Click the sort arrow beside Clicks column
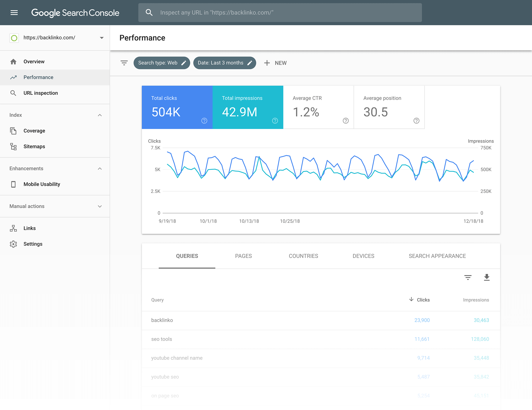Screen dimensions: 532x410 [x=411, y=299]
